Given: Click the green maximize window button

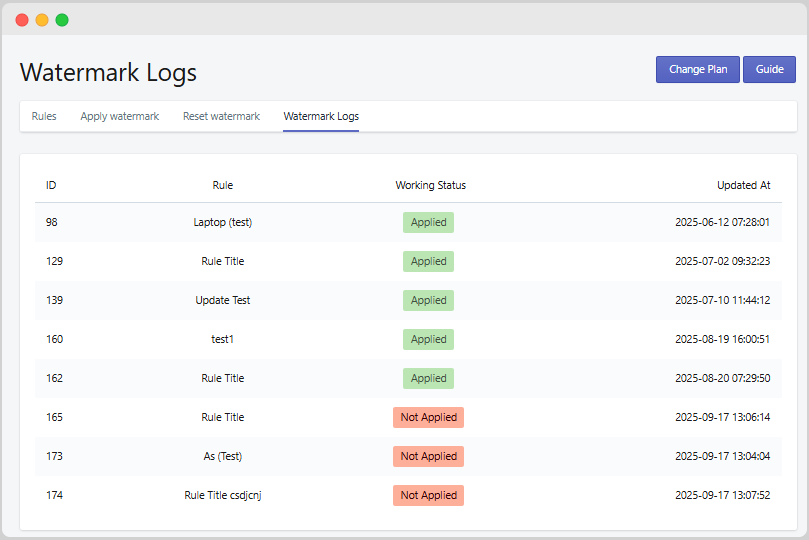Looking at the screenshot, I should click(x=62, y=20).
